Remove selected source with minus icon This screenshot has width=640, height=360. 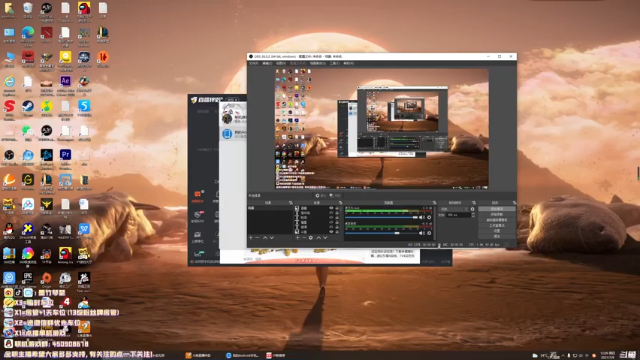coord(304,238)
